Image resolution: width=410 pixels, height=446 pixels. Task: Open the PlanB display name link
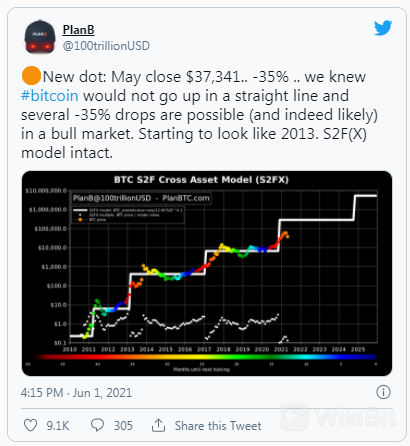78,30
